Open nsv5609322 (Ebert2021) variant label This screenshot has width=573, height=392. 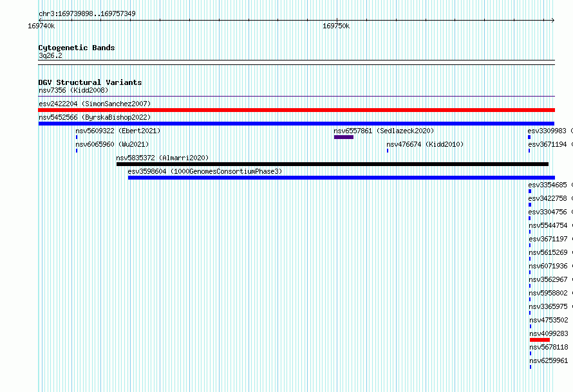point(118,131)
